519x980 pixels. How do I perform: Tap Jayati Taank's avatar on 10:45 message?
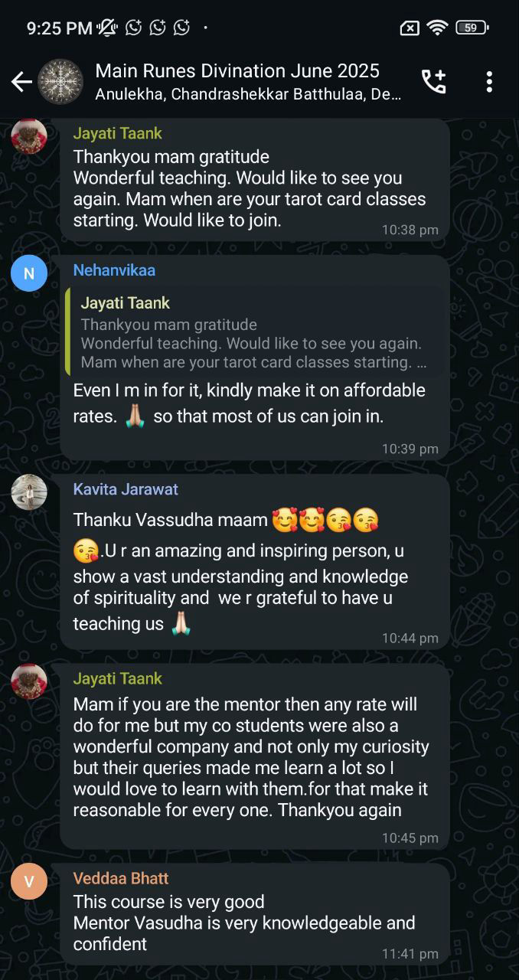[29, 681]
